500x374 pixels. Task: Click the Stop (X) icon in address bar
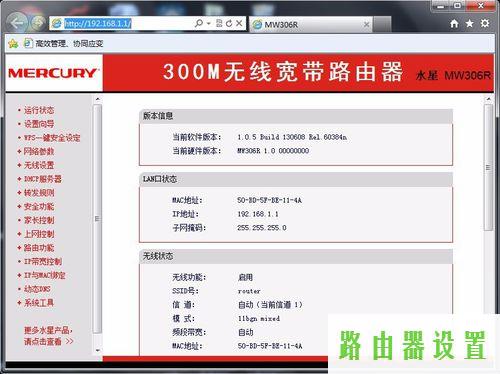239,23
